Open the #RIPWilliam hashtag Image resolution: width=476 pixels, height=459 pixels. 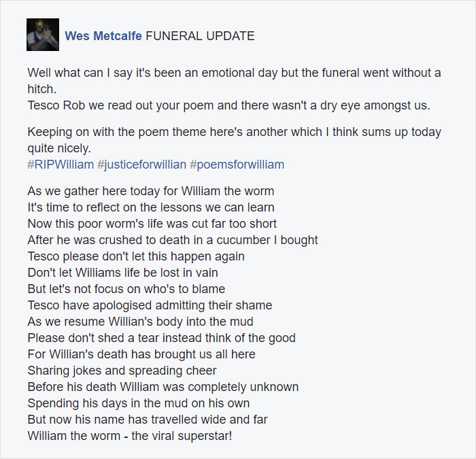click(61, 165)
